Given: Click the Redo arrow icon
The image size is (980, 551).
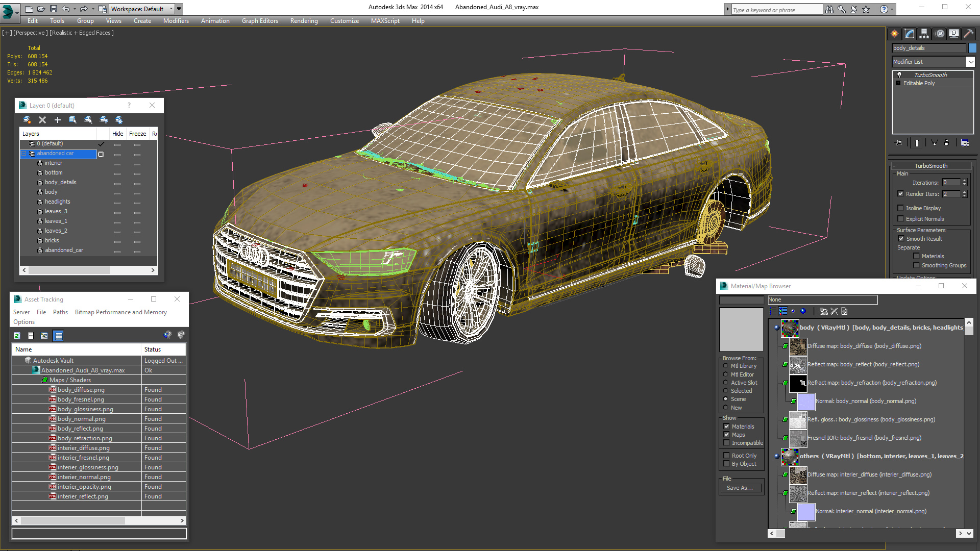Looking at the screenshot, I should (x=83, y=9).
